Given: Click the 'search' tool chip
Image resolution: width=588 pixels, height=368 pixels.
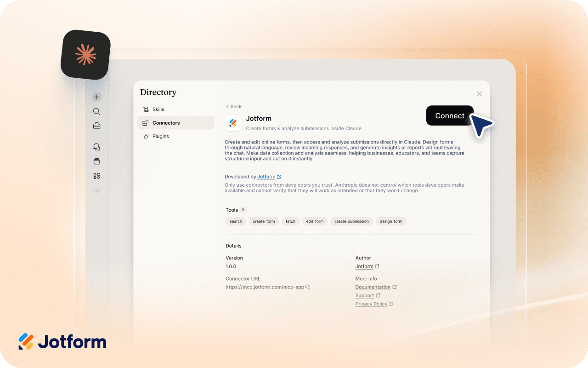Looking at the screenshot, I should coord(236,221).
